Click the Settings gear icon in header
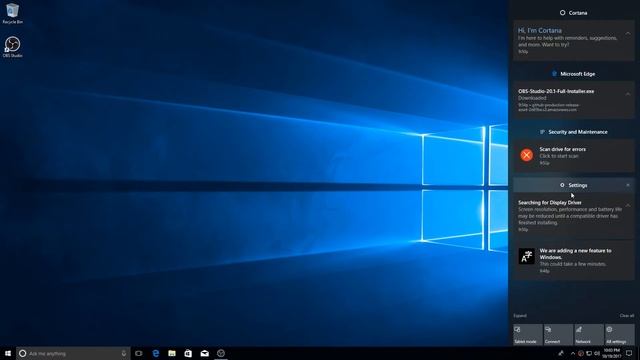The image size is (640, 360). [562, 185]
